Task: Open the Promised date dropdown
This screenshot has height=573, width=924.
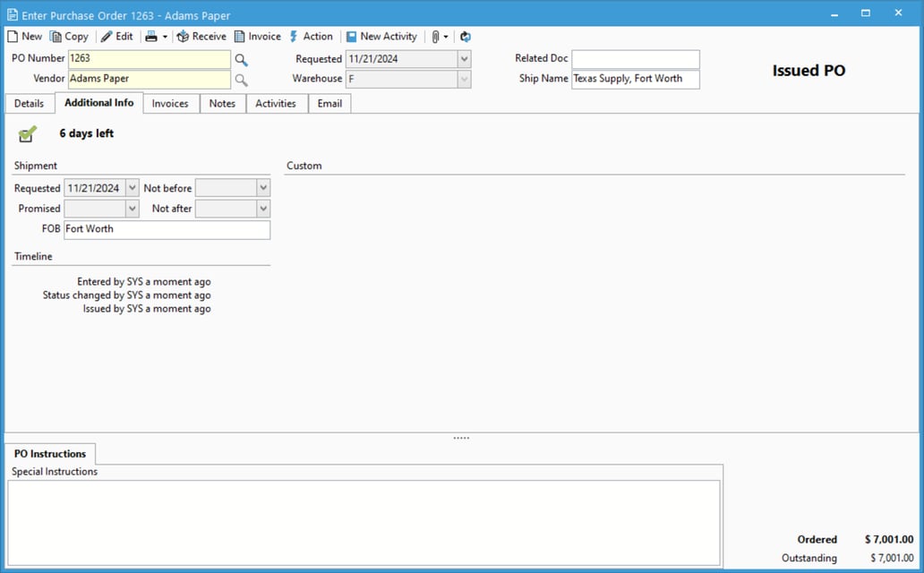Action: [133, 208]
